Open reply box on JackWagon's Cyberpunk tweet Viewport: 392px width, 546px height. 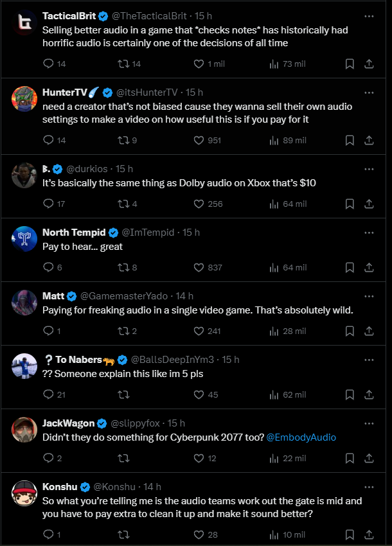[x=49, y=458]
